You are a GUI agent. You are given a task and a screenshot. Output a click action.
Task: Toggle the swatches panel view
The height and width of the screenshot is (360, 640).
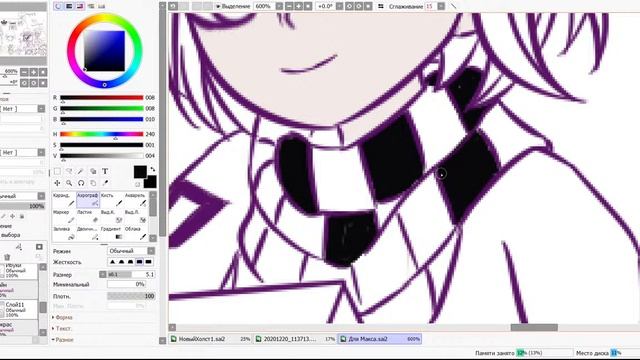[x=102, y=6]
